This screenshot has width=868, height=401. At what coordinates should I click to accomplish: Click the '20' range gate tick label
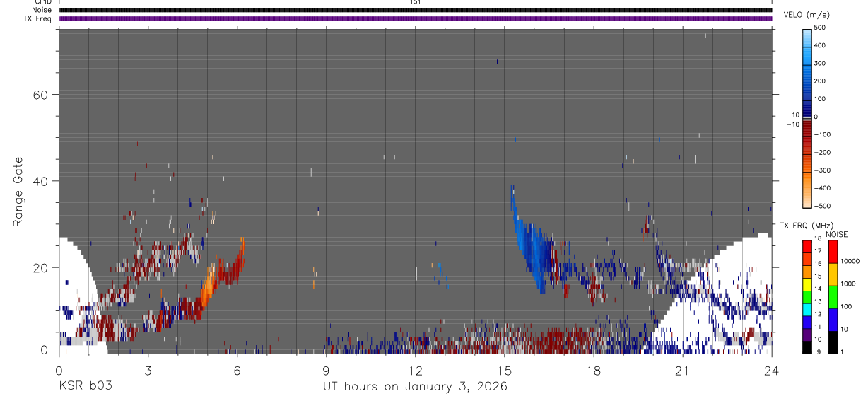pyautogui.click(x=40, y=267)
